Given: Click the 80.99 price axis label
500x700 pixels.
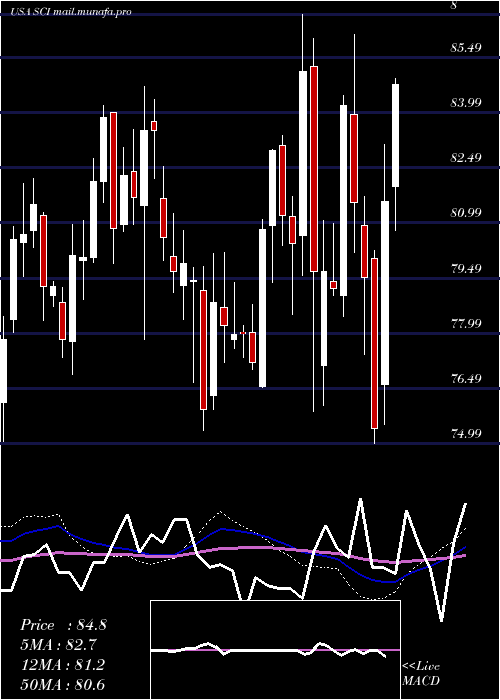Looking at the screenshot, I should (x=467, y=213).
